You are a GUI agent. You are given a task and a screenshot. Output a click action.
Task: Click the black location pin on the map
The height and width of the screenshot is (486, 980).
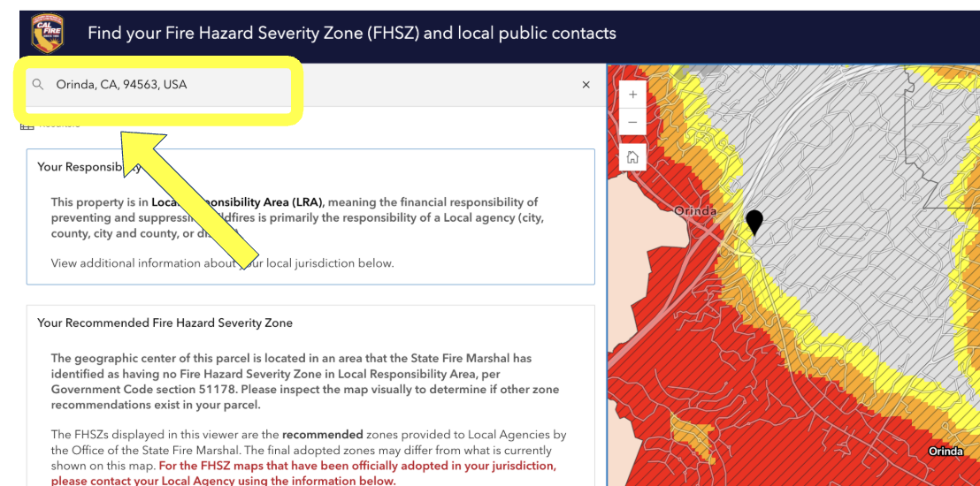pos(754,222)
